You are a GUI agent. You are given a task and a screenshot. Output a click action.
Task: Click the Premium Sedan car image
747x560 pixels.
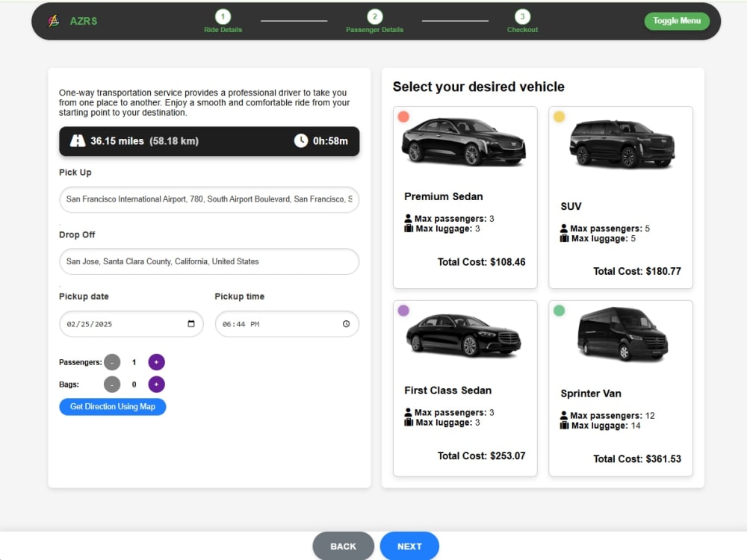coord(464,142)
